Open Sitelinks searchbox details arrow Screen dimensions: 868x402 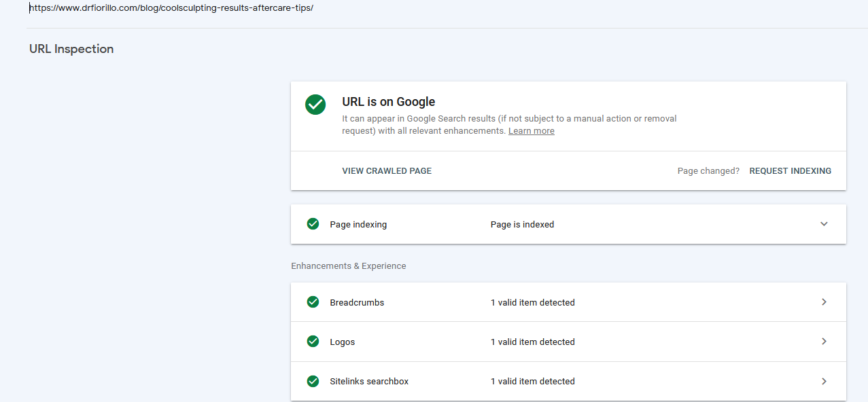pyautogui.click(x=824, y=381)
